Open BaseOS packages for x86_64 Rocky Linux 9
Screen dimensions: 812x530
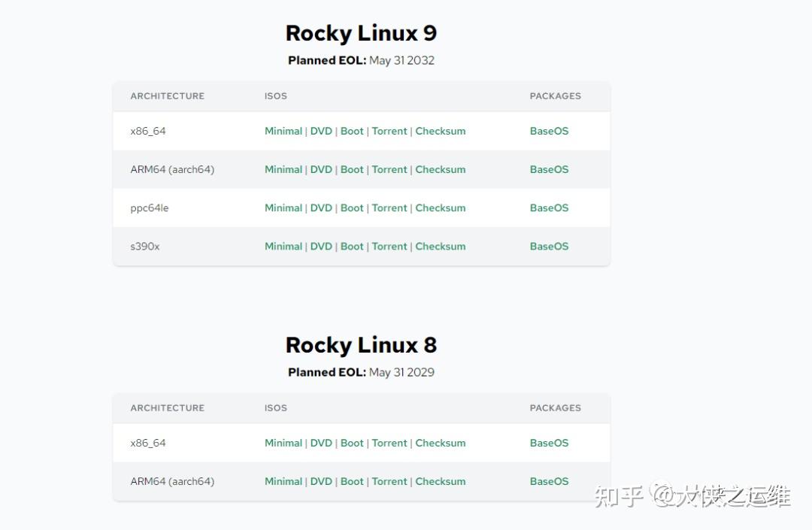548,131
